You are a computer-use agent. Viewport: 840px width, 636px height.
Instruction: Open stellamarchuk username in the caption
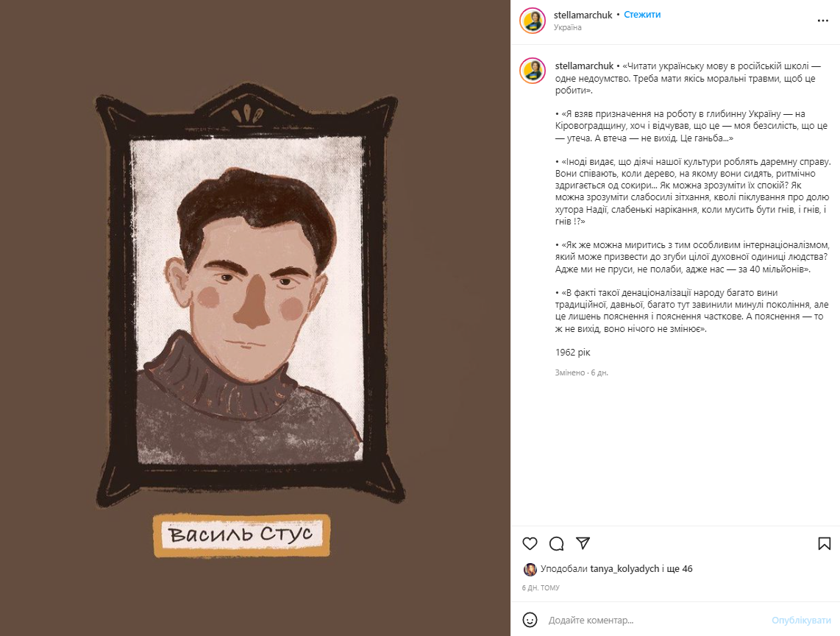[584, 66]
